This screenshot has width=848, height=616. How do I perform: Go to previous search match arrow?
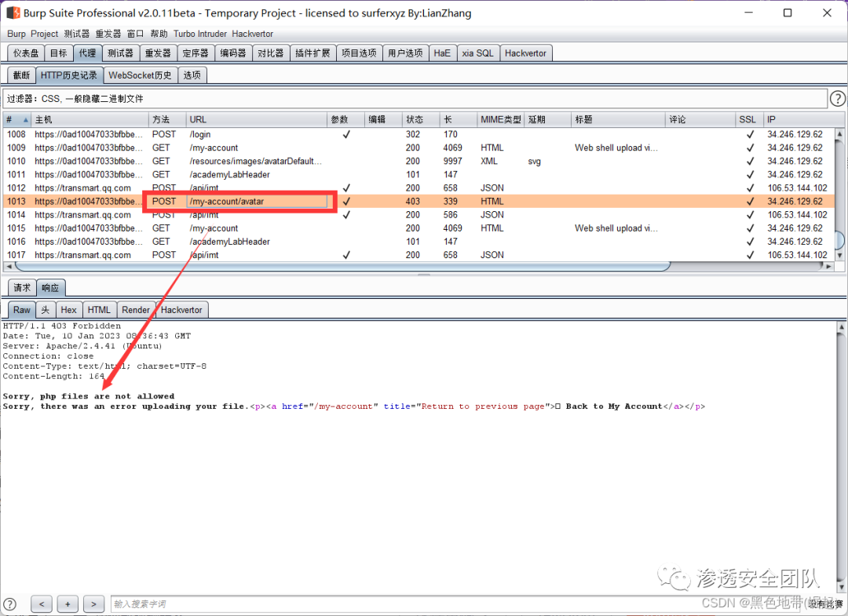point(42,604)
